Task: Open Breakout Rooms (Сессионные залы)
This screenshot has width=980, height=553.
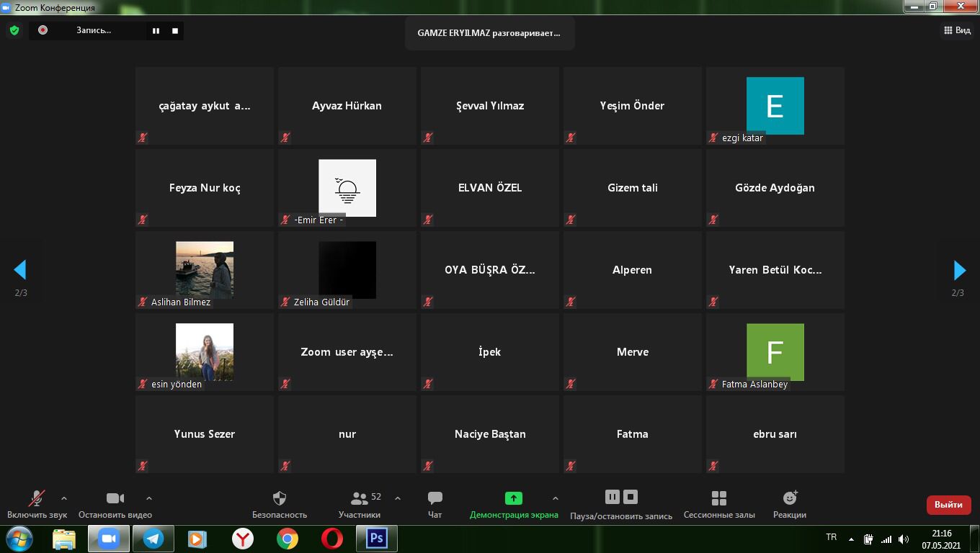Action: click(718, 498)
